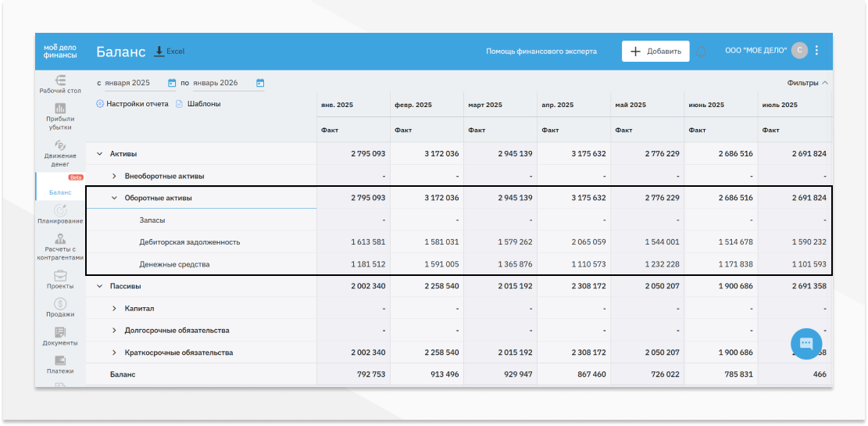Collapse the Фильтры panel
This screenshot has width=868, height=426.
[x=808, y=83]
